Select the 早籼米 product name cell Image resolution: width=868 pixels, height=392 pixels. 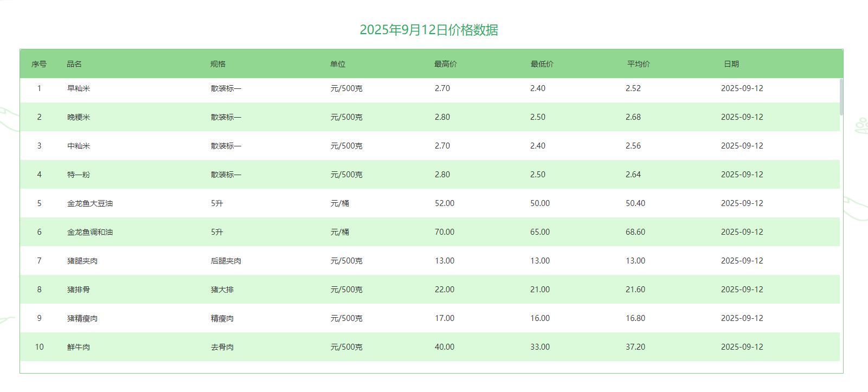tap(79, 88)
